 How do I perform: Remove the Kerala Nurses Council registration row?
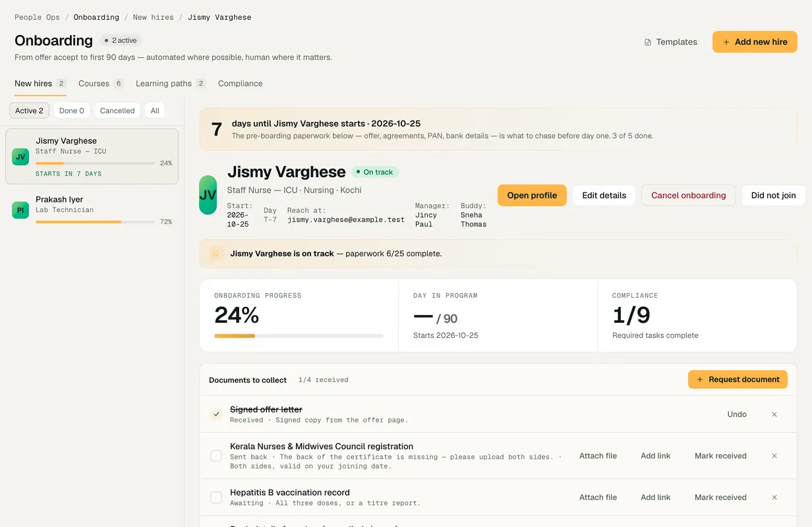tap(774, 456)
